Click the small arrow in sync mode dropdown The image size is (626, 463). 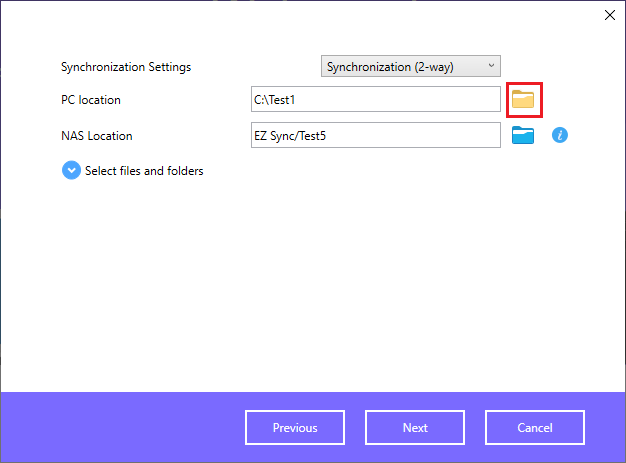pos(491,65)
